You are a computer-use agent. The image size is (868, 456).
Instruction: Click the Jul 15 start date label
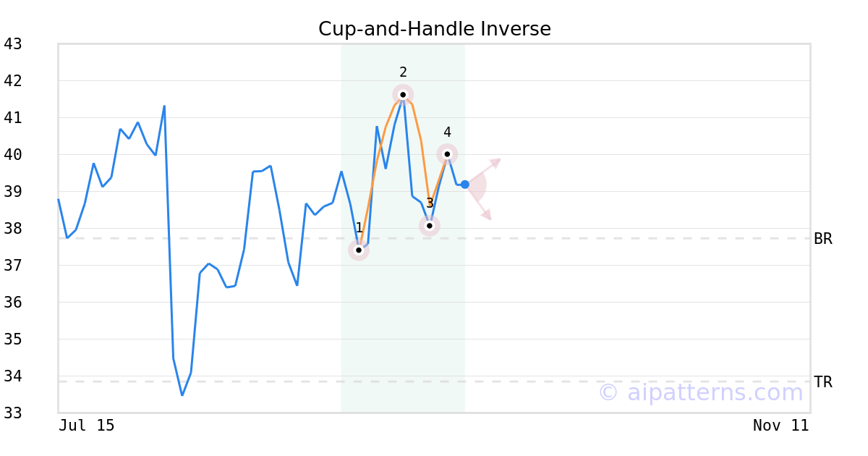(x=87, y=426)
